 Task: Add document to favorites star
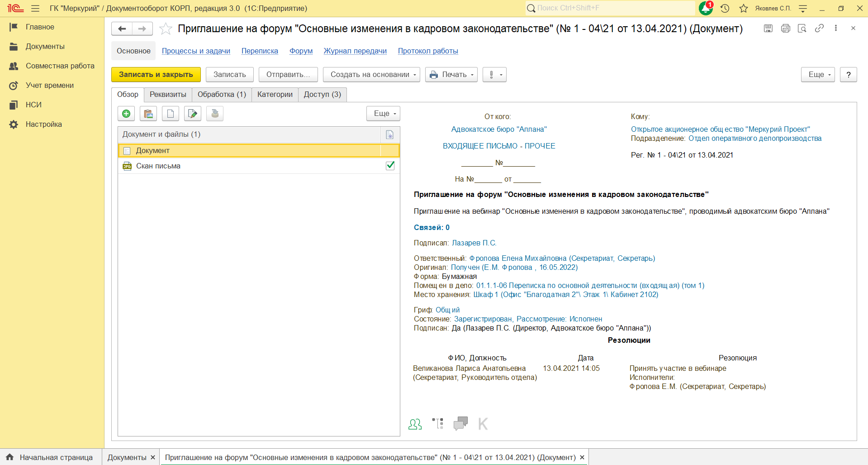pyautogui.click(x=166, y=29)
